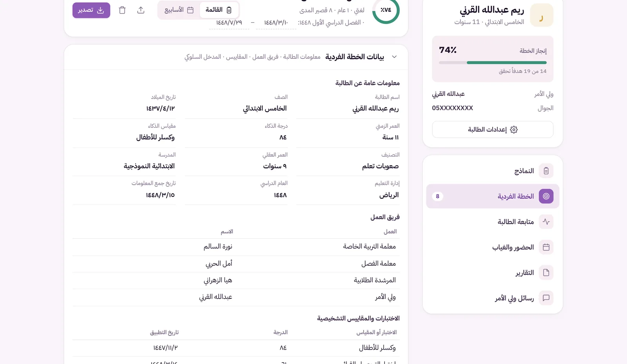Click the نورة السالم team member name

(x=218, y=247)
